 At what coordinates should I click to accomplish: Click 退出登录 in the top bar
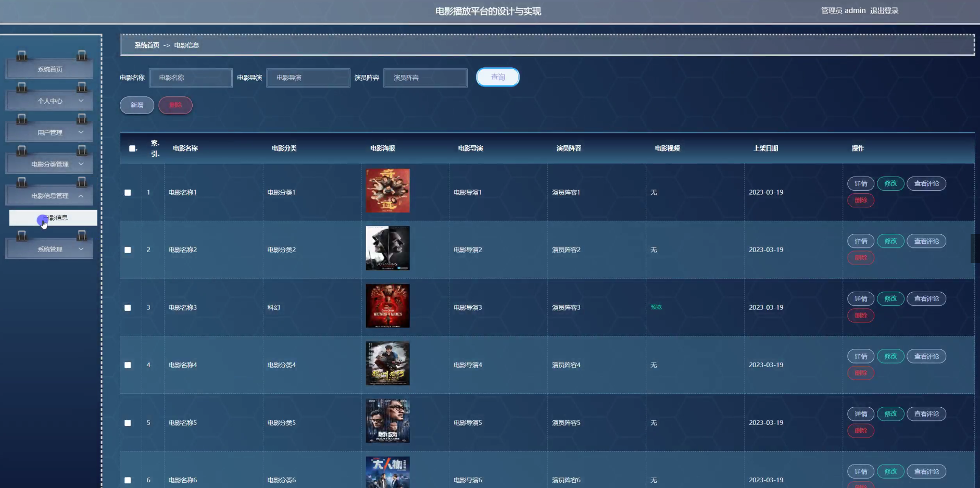[x=884, y=10]
